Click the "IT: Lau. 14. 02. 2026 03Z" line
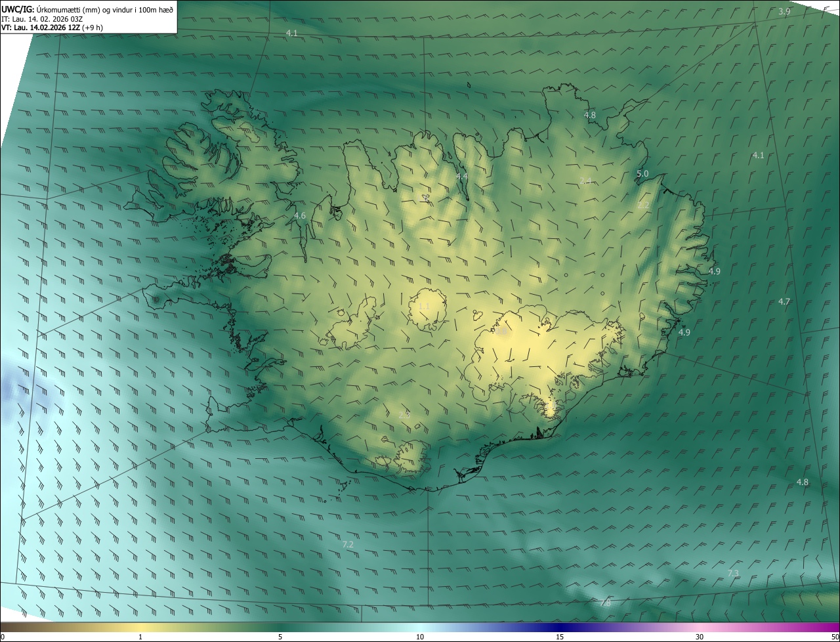The width and height of the screenshot is (840, 642). [42, 18]
